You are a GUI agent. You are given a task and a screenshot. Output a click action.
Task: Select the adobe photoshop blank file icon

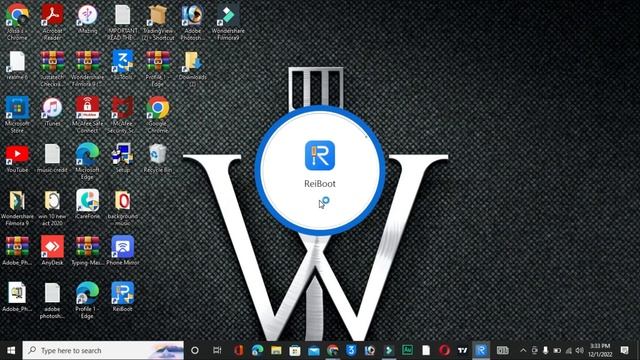(x=52, y=300)
